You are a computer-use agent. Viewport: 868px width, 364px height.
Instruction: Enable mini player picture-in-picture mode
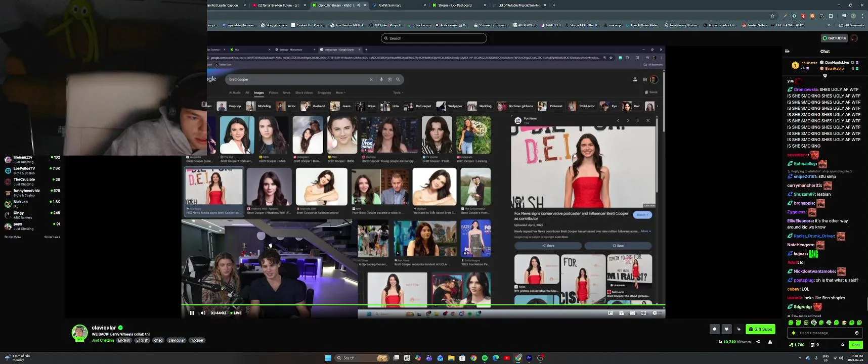(x=611, y=313)
